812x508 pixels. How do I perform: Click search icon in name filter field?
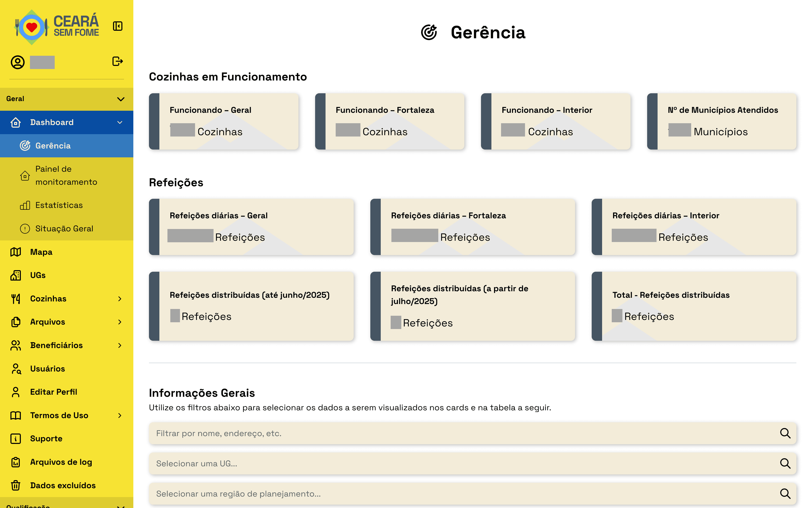pos(785,433)
